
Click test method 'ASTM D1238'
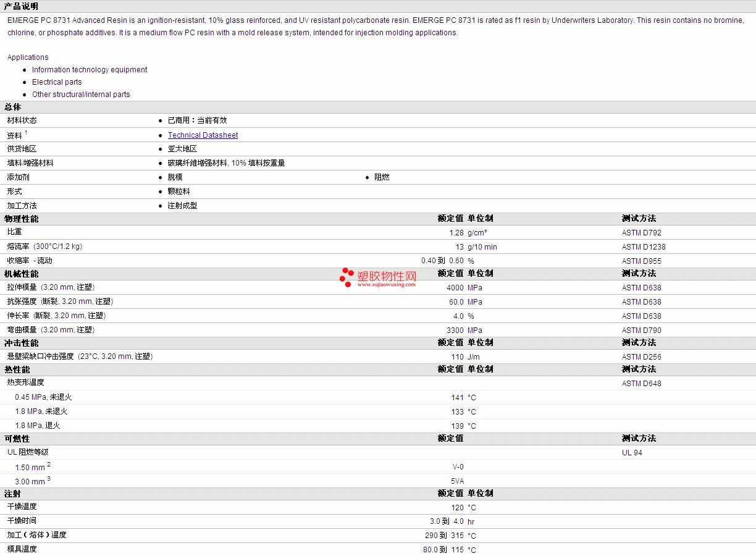[644, 247]
